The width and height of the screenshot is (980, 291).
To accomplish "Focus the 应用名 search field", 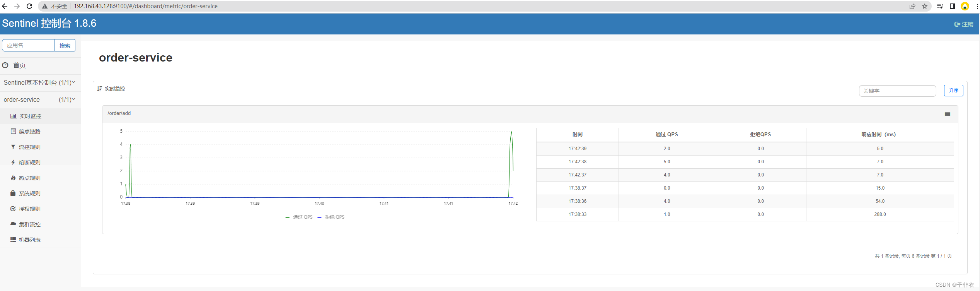I will point(29,45).
